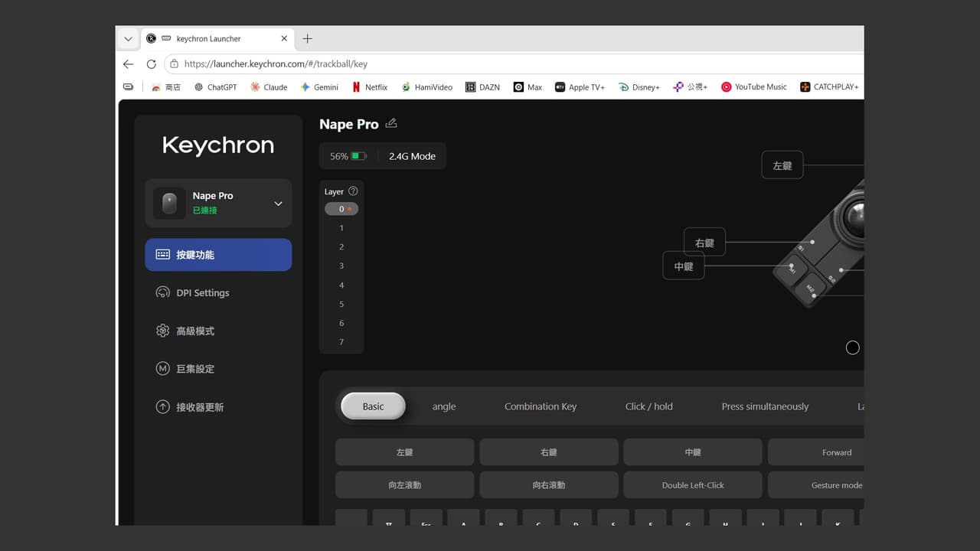Open the browser tab list chevron
Viewport: 980px width, 551px height.
(128, 38)
